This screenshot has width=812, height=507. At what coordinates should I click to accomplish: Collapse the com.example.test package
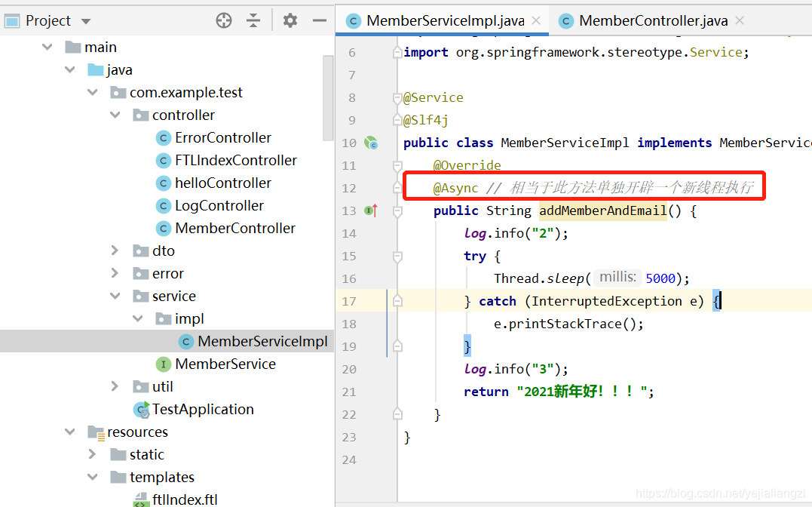tap(93, 92)
